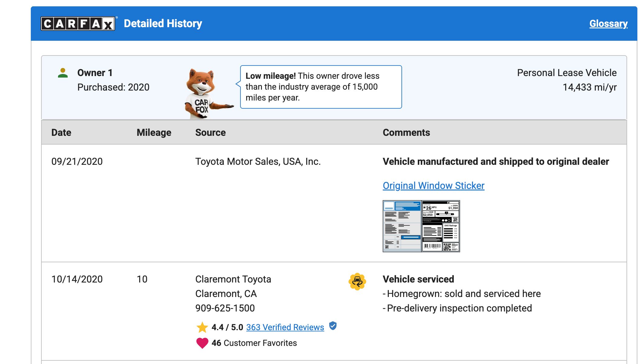Click Vehicle manufactured and shipped comment
This screenshot has width=641, height=364.
496,161
